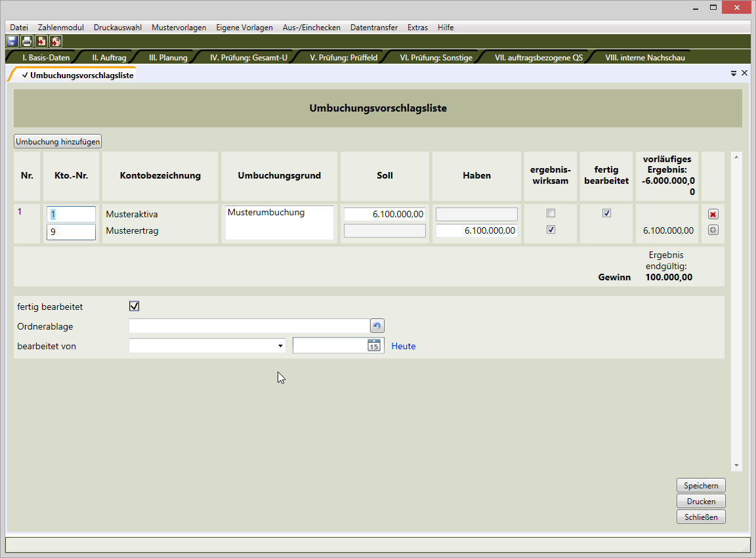
Task: Open the Datentransfer menu
Action: coord(373,28)
